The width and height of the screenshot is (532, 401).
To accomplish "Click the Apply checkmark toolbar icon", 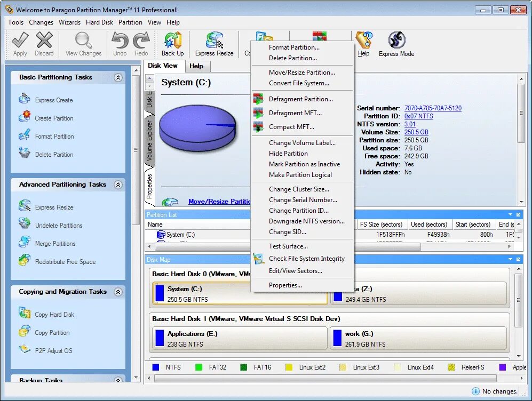I will click(x=20, y=40).
